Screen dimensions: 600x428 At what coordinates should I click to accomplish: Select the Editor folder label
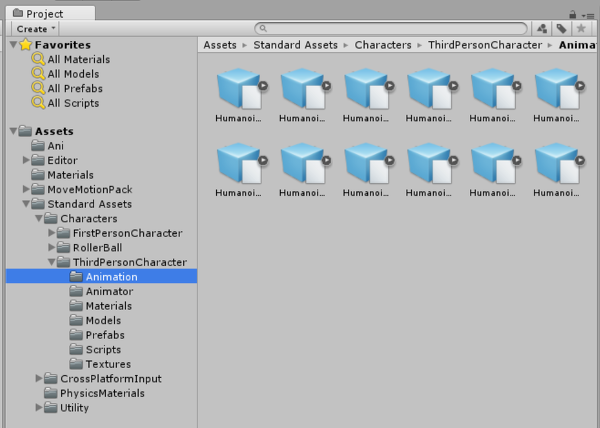62,160
